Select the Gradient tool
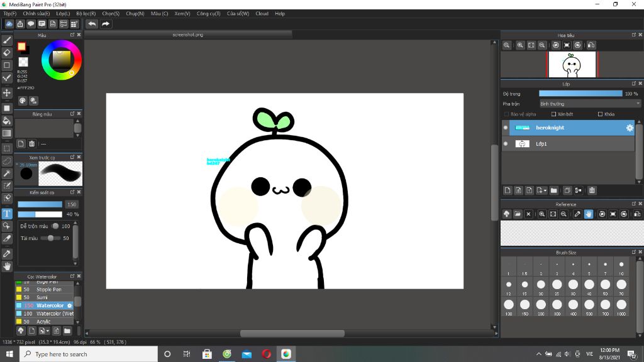Screen dimensions: 644x362 point(6,133)
